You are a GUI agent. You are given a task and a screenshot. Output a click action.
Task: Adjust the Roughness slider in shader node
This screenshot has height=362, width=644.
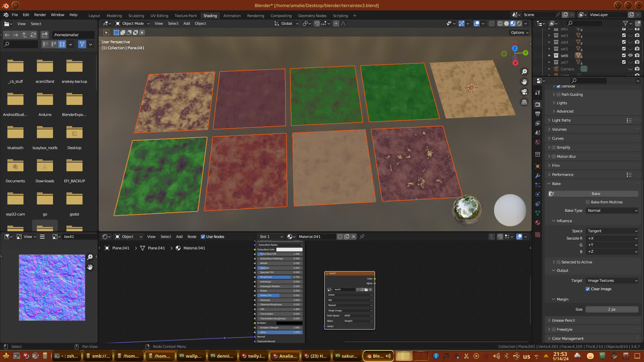279,277
